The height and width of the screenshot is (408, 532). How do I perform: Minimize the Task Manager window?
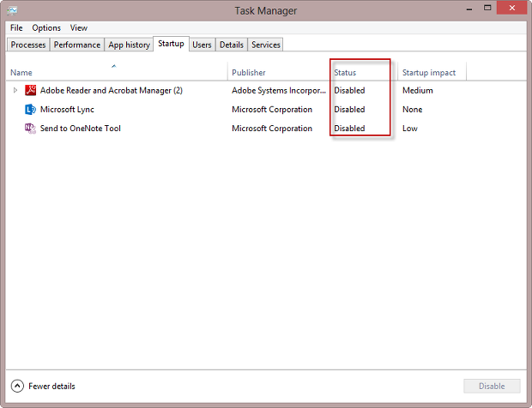tap(469, 8)
